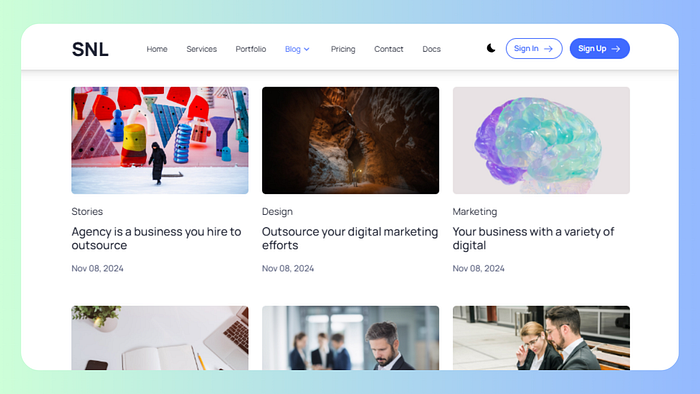The width and height of the screenshot is (700, 394).
Task: Select the Marketing category label
Action: coord(475,212)
